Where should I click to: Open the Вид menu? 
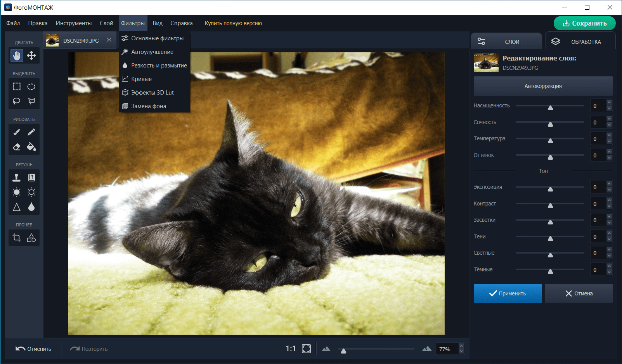click(x=158, y=23)
